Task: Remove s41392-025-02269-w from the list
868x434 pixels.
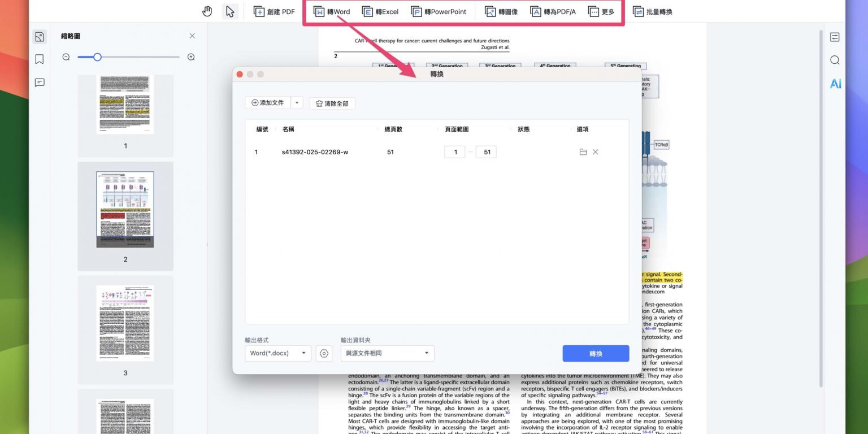Action: coord(596,152)
